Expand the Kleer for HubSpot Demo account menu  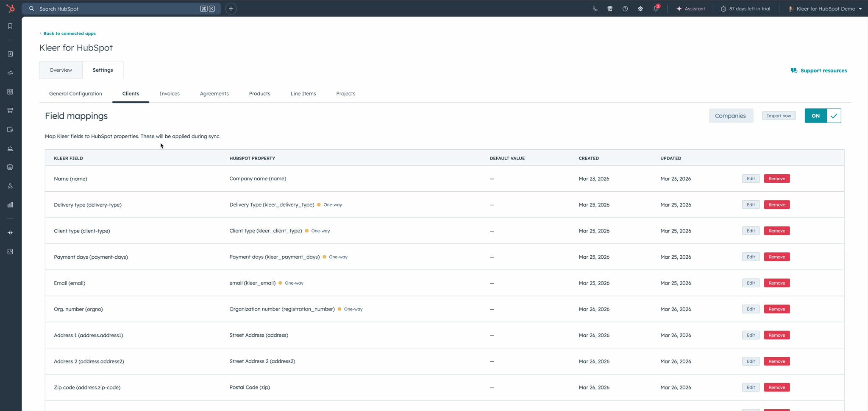coord(825,8)
